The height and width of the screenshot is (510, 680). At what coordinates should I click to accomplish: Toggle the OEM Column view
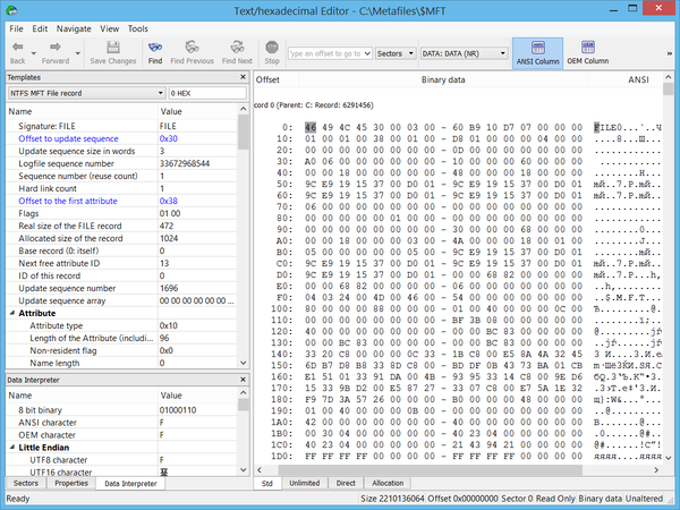[x=588, y=53]
